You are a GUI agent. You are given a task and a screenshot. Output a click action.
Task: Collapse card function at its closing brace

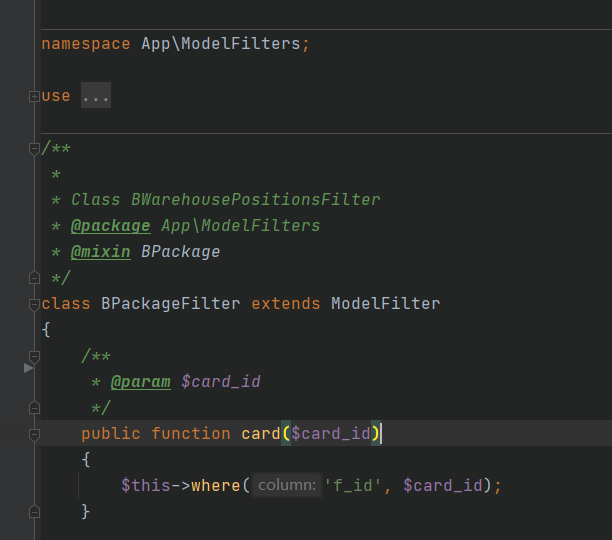click(34, 512)
